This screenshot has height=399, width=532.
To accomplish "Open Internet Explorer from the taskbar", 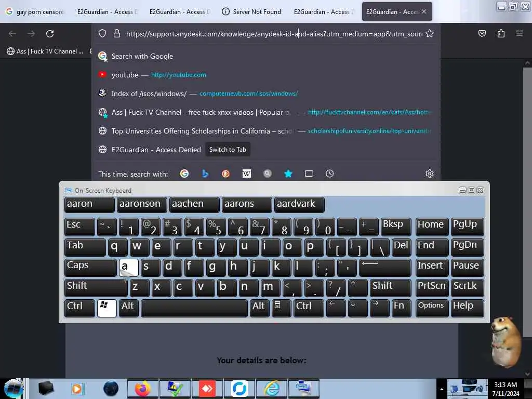I will point(272,389).
